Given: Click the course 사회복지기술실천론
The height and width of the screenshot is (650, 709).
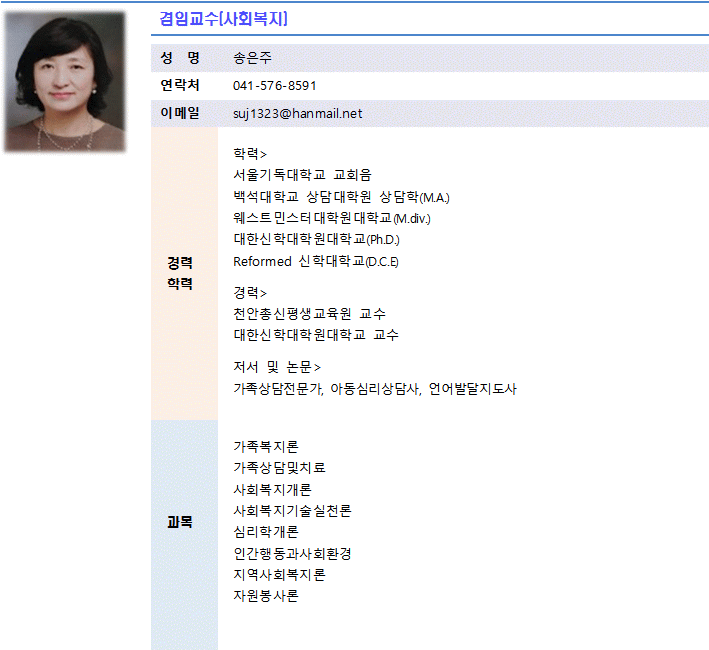Looking at the screenshot, I should click(293, 511).
